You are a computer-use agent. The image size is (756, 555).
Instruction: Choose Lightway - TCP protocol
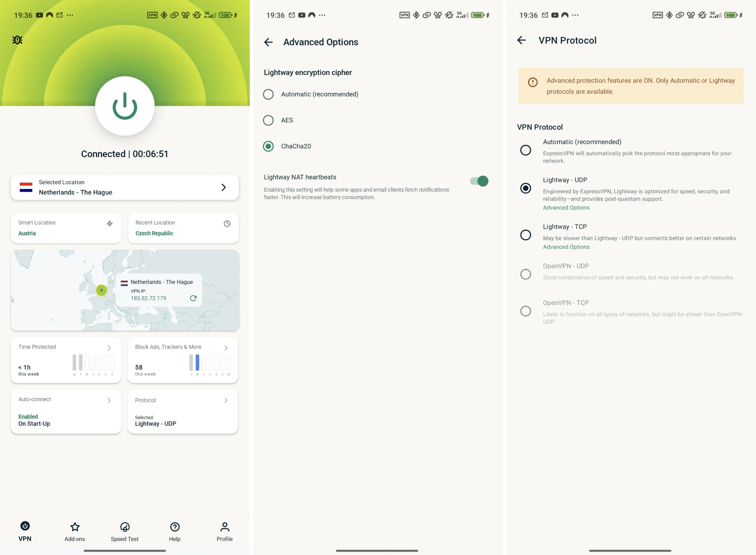click(x=525, y=235)
